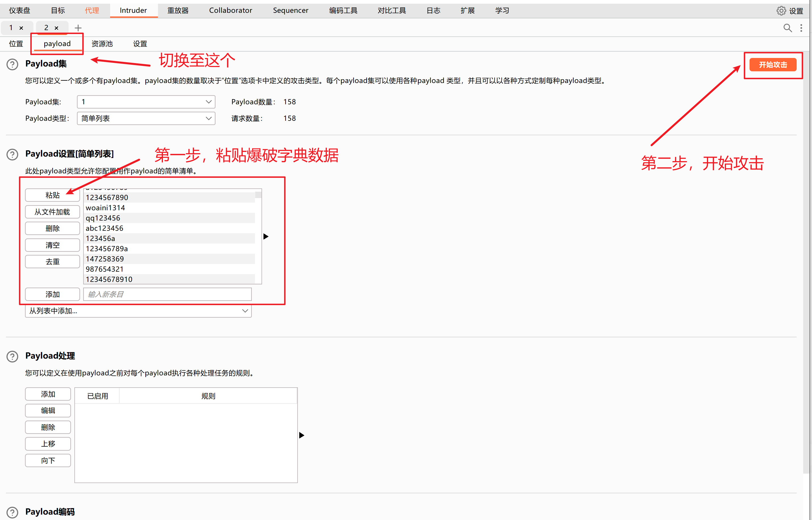Open the search magnifier icon
This screenshot has height=520, width=812.
pos(787,28)
